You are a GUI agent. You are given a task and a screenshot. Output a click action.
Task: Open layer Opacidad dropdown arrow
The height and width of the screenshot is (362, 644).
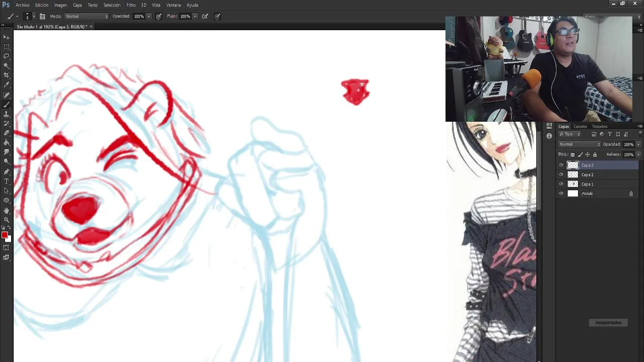pyautogui.click(x=638, y=144)
